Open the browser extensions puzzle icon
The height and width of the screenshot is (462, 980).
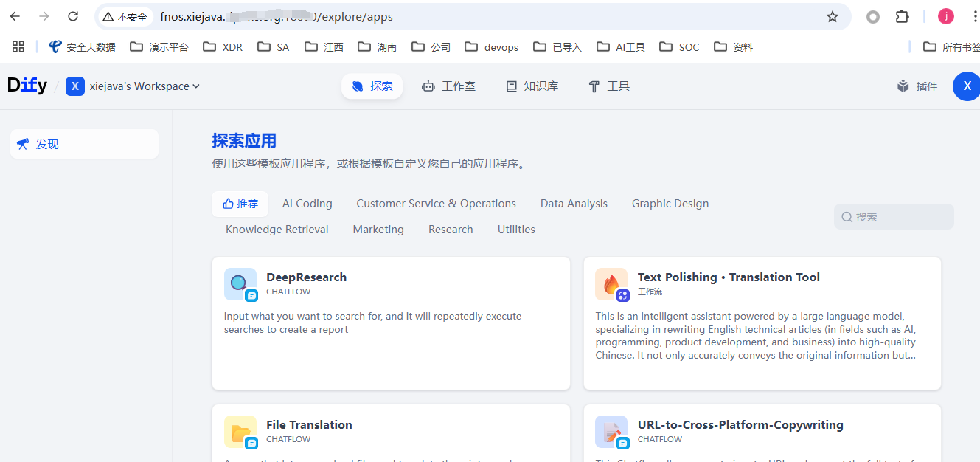[902, 16]
